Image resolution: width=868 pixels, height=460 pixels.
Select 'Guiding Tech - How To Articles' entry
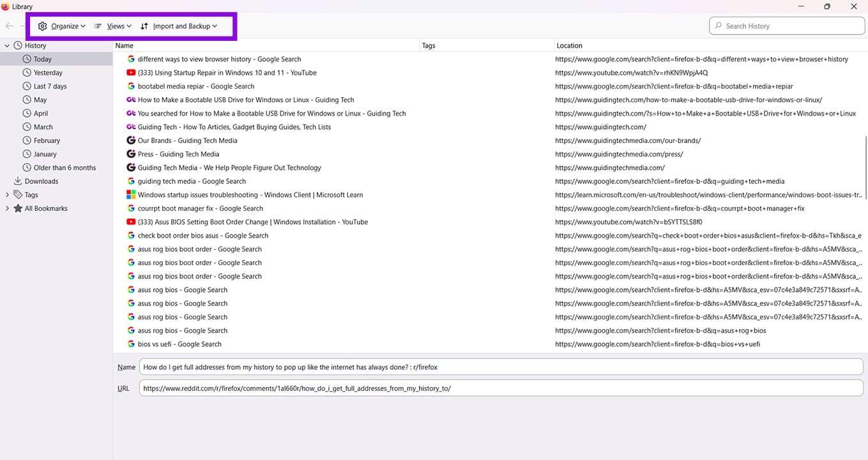[x=234, y=127]
